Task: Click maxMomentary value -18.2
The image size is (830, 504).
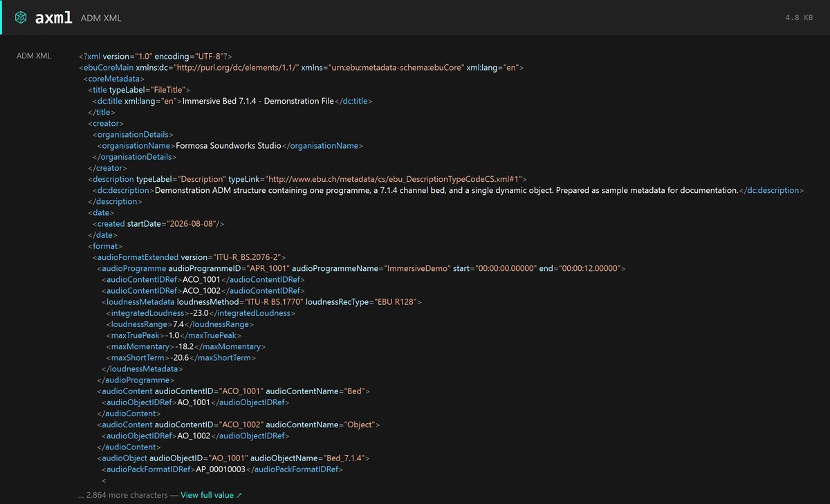Action: [185, 346]
